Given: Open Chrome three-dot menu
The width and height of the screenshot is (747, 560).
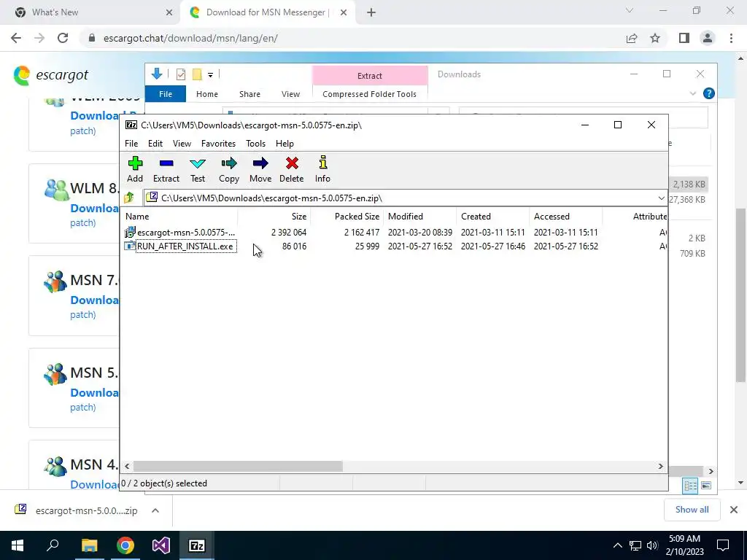Looking at the screenshot, I should coord(731,38).
